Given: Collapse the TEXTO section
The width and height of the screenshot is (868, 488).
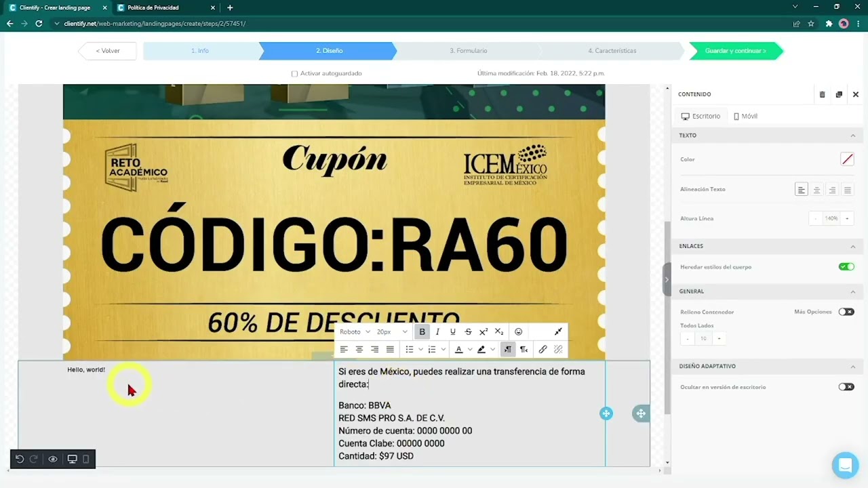Looking at the screenshot, I should pos(853,136).
